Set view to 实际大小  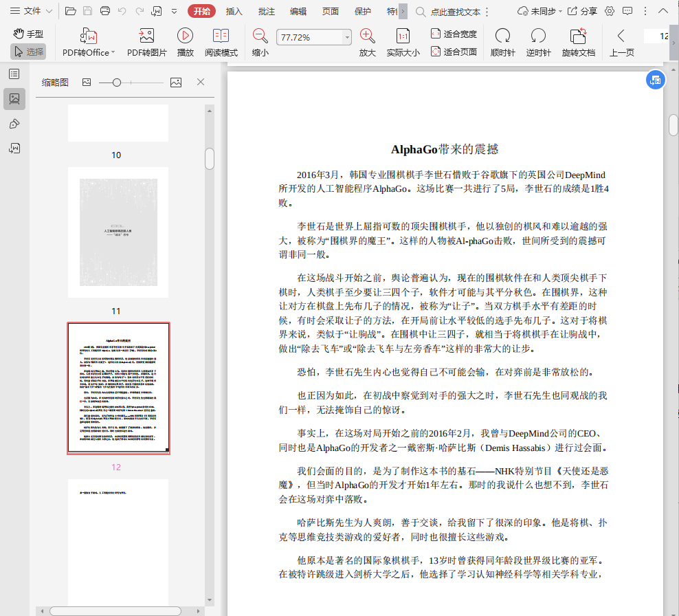point(403,36)
